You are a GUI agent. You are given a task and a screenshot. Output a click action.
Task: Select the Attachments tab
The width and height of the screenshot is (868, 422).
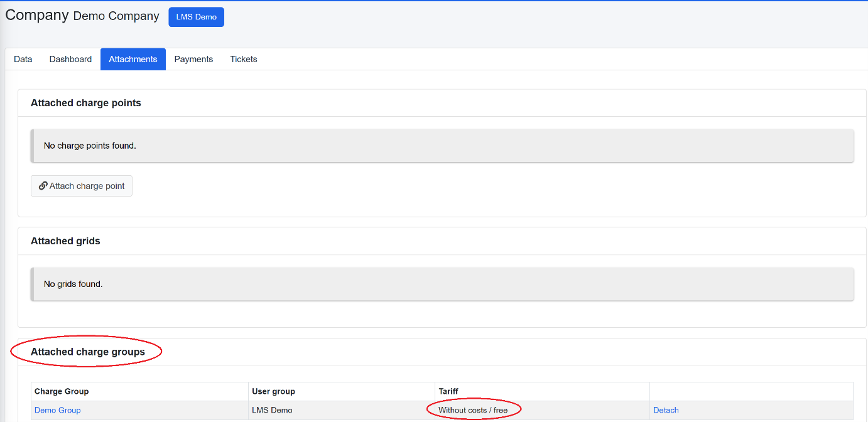pos(133,59)
